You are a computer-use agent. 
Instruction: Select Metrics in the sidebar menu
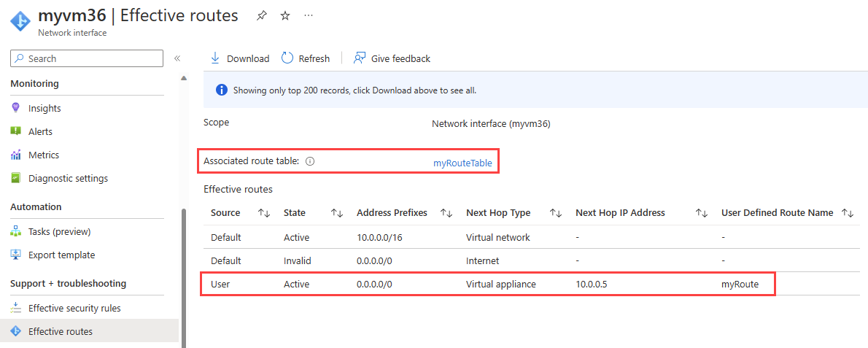(x=44, y=155)
